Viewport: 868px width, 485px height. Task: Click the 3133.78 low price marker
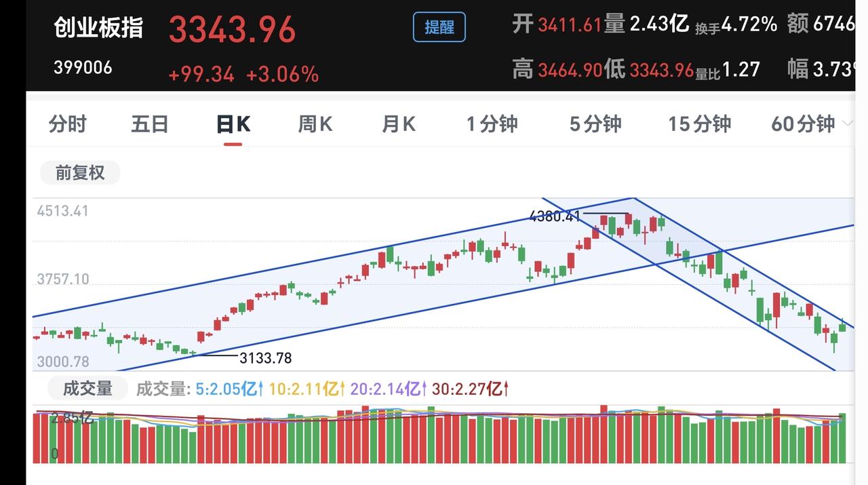(265, 358)
